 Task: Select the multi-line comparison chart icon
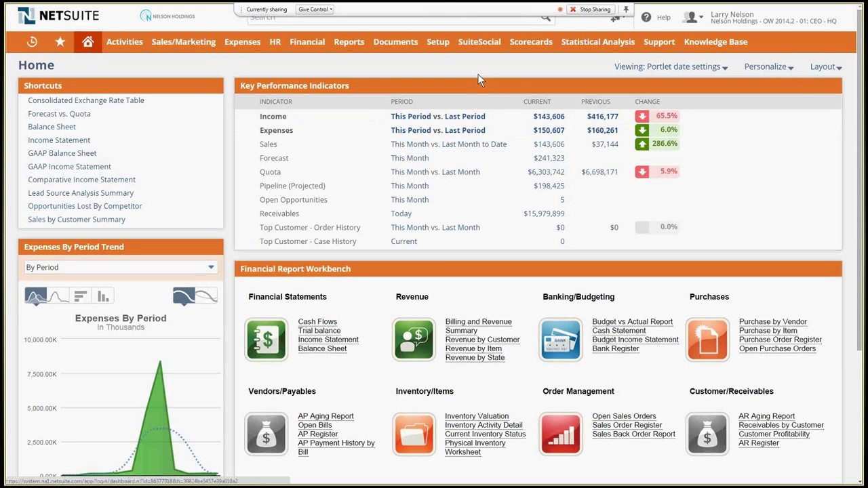point(207,296)
